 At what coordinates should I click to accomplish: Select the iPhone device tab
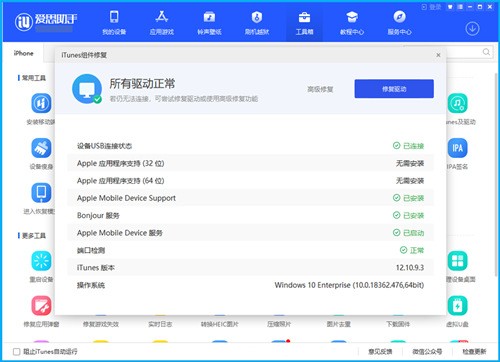click(x=24, y=53)
